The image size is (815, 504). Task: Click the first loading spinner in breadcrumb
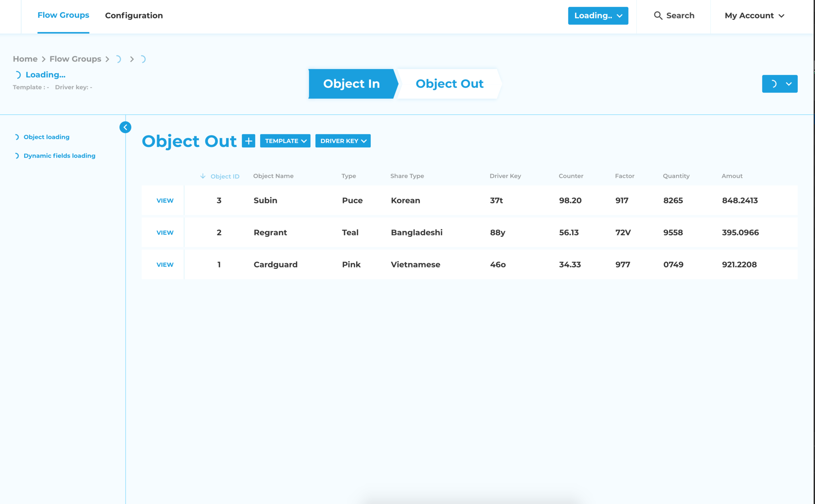point(118,59)
